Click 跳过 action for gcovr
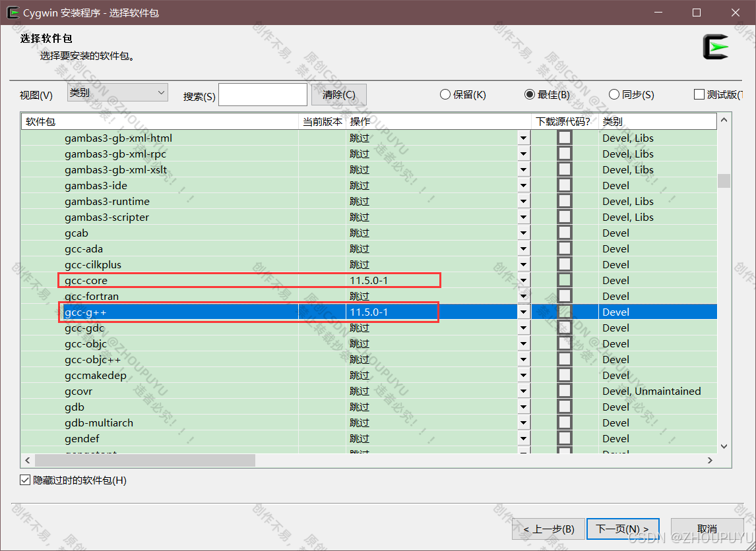This screenshot has width=756, height=551. tap(360, 391)
